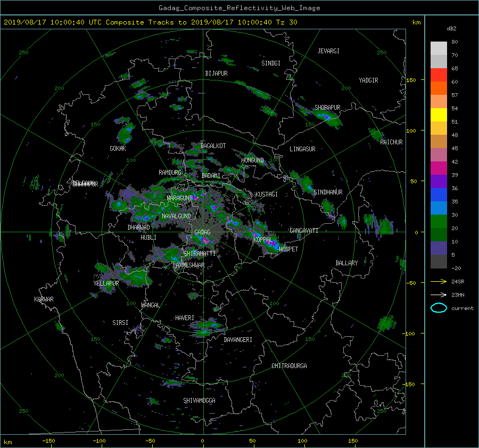479x448 pixels.
Task: Click the 100 tick on bottom axis
Action: [x=302, y=441]
